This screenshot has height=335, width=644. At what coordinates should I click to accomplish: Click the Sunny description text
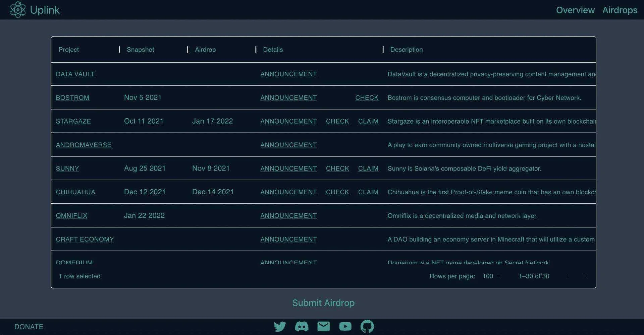click(x=465, y=169)
